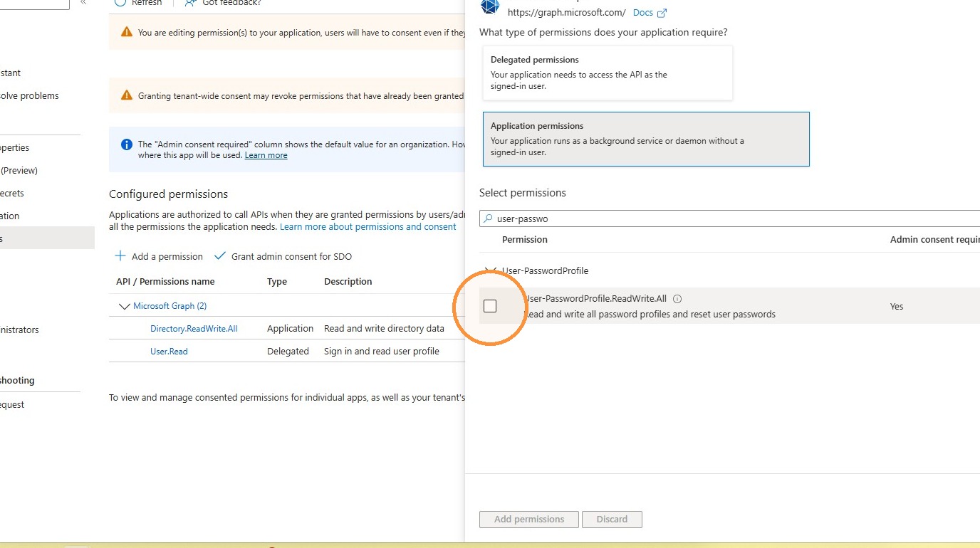980x548 pixels.
Task: Click the Select permissions search field
Action: [x=730, y=218]
